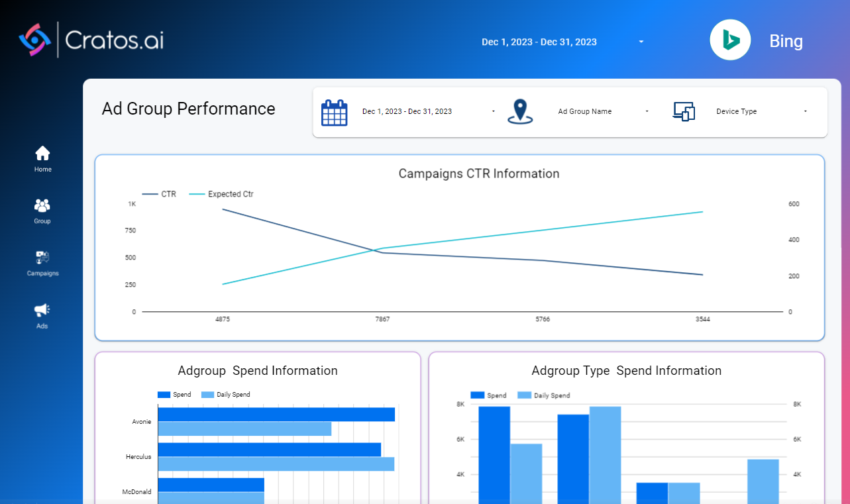Click the 3544 x-axis label
Image resolution: width=850 pixels, height=504 pixels.
pos(703,319)
